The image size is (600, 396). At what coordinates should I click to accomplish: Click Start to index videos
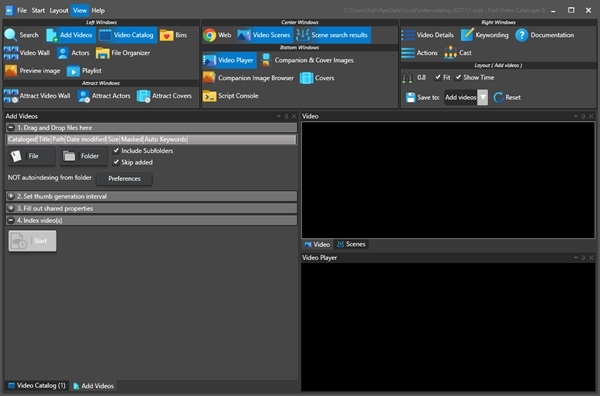(33, 241)
